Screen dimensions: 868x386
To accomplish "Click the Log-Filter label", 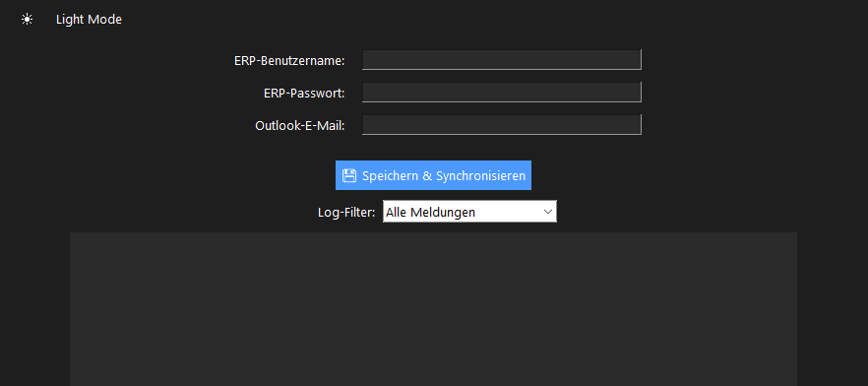I will click(x=346, y=212).
